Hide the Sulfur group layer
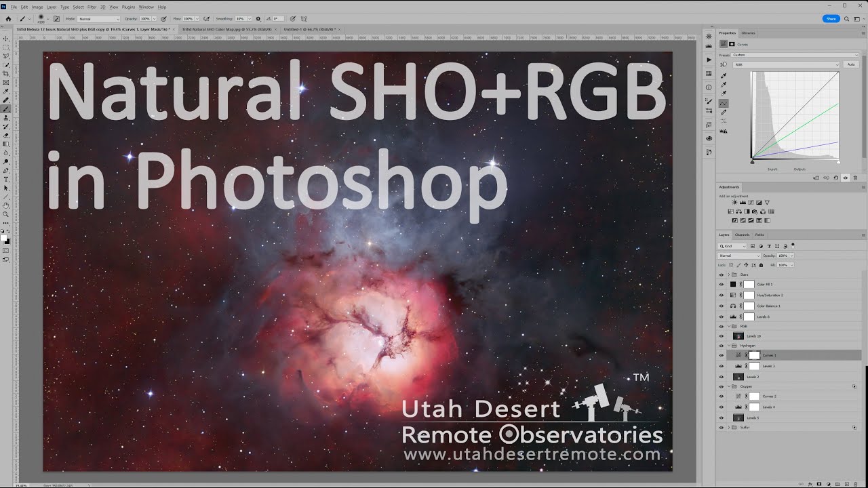The width and height of the screenshot is (868, 488). pos(722,428)
